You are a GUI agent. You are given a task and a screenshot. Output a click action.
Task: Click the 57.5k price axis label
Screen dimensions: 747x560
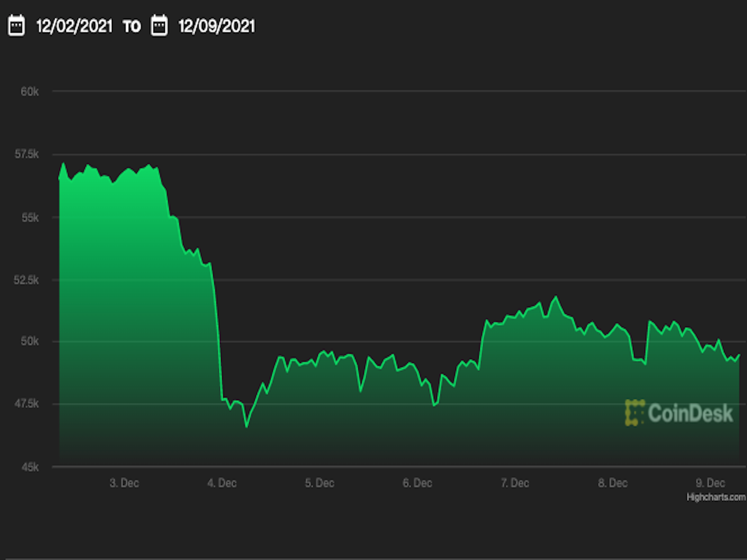pyautogui.click(x=27, y=154)
